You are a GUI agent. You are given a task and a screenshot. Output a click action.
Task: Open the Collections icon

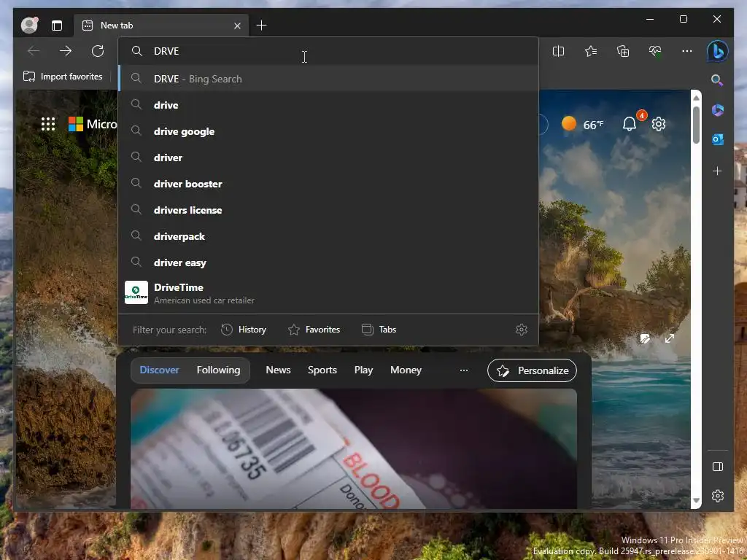tap(623, 51)
